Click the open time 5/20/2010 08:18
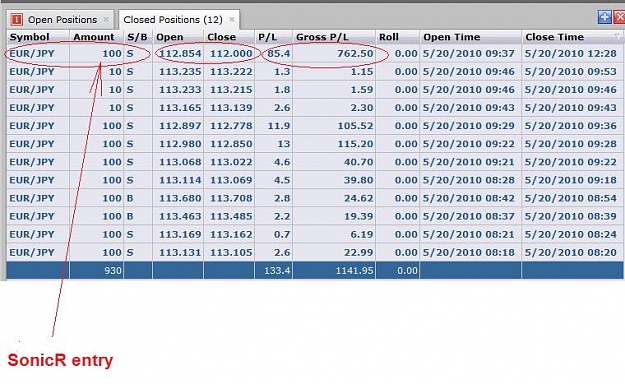This screenshot has width=625, height=384. pos(469,253)
